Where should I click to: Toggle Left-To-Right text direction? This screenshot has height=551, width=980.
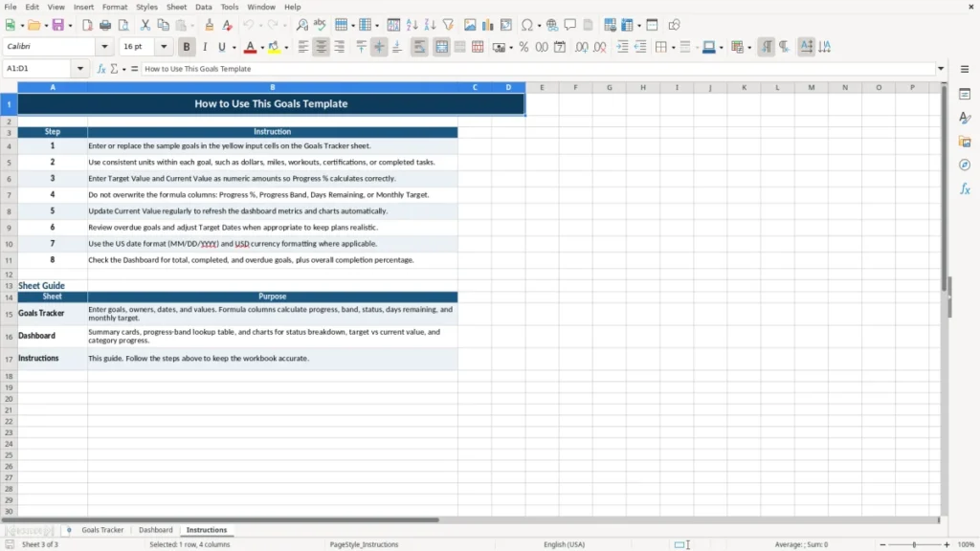click(767, 47)
